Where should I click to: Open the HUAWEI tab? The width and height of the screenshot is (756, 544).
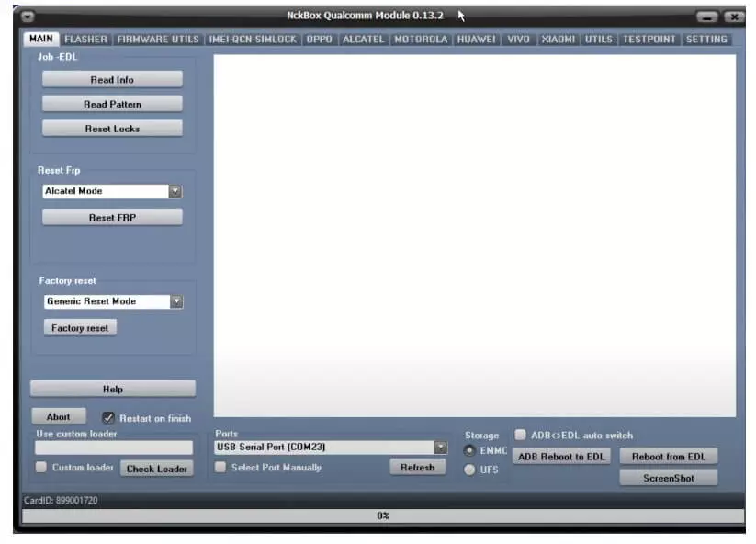tap(476, 40)
